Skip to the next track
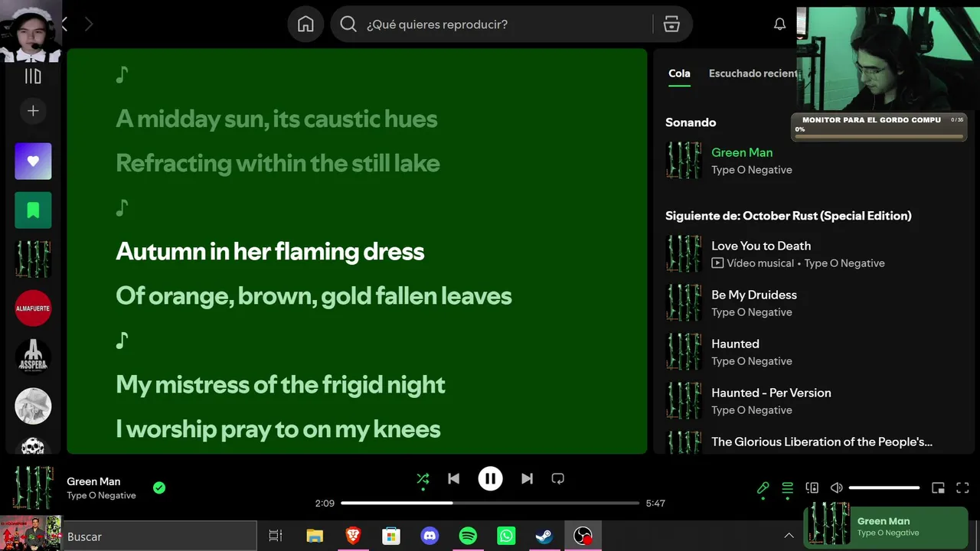Image resolution: width=980 pixels, height=551 pixels. [527, 479]
